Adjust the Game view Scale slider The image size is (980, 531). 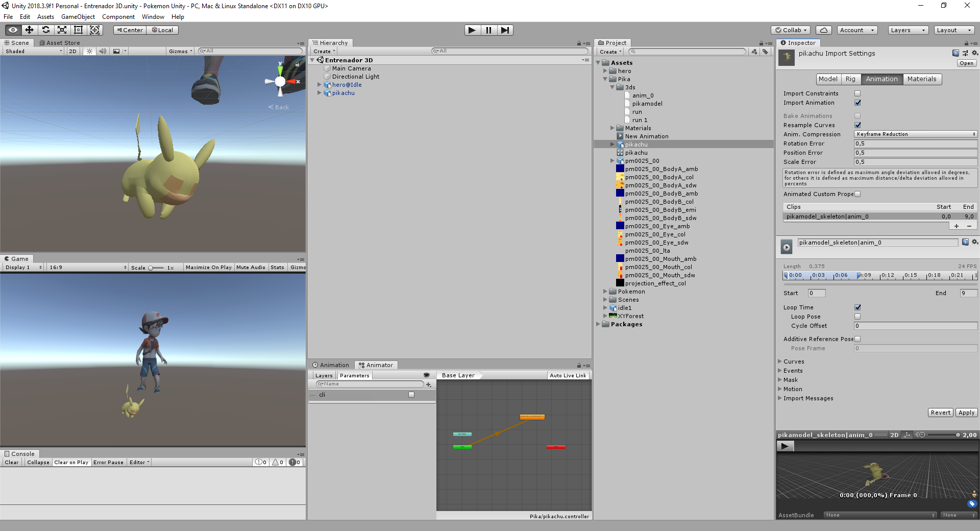point(156,268)
